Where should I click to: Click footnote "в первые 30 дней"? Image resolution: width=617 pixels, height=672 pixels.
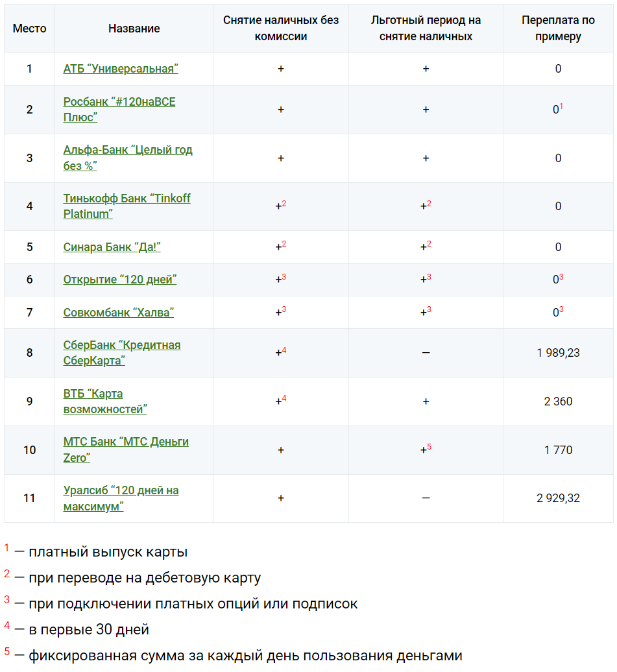tap(89, 630)
